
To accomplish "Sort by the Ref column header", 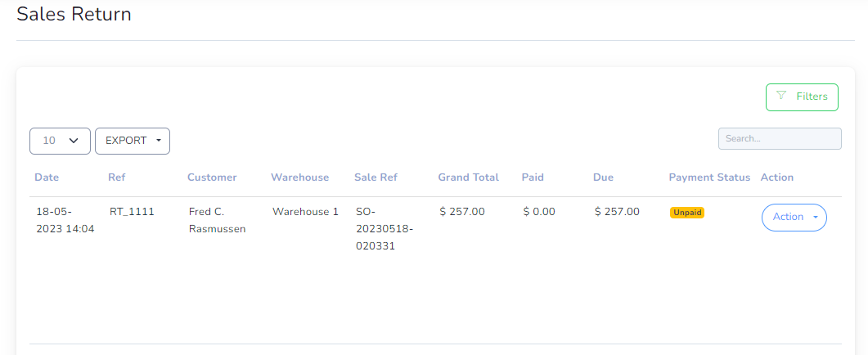I will 116,177.
